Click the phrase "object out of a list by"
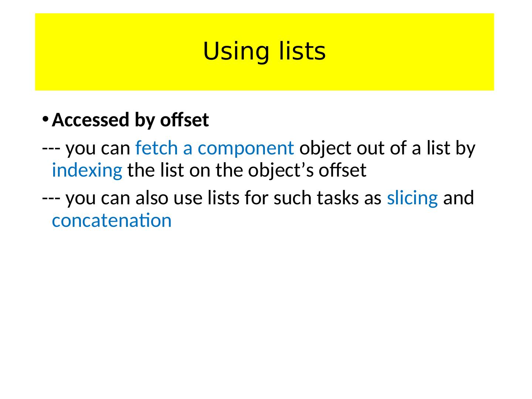532x399 pixels. tap(387, 148)
